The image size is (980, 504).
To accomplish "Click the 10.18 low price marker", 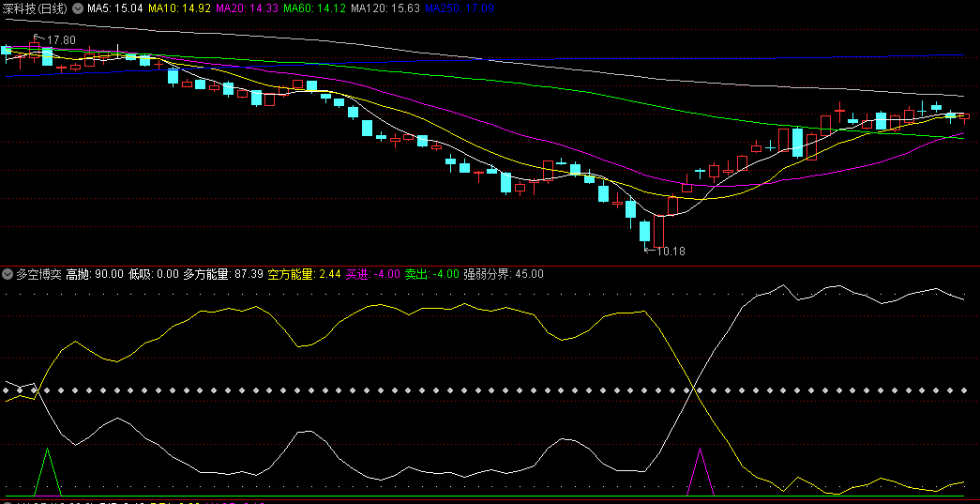I will pos(671,252).
